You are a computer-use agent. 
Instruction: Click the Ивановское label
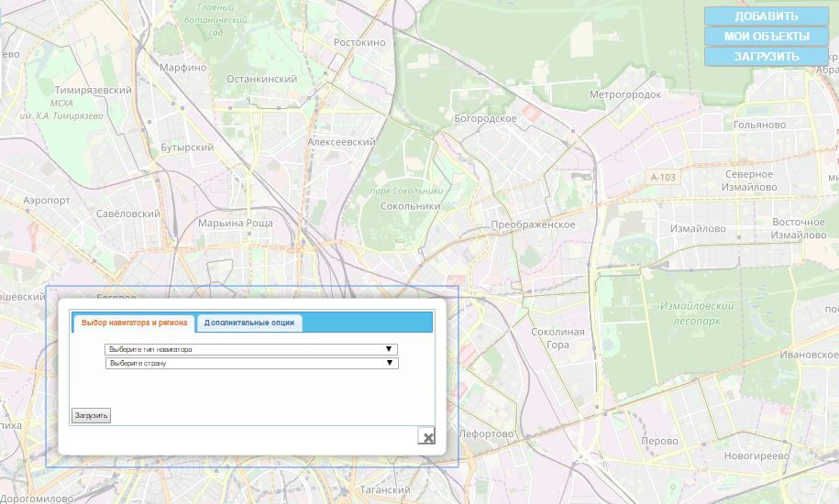pos(809,355)
